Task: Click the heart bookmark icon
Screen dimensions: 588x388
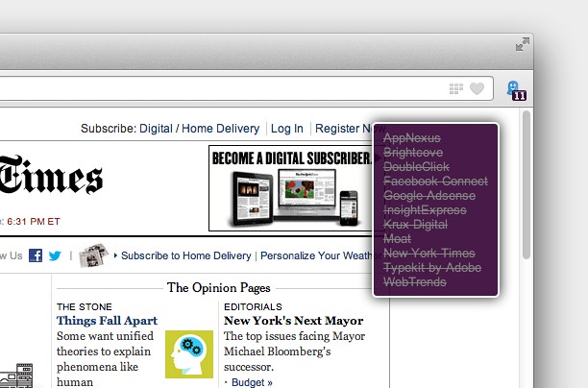Action: pyautogui.click(x=477, y=89)
